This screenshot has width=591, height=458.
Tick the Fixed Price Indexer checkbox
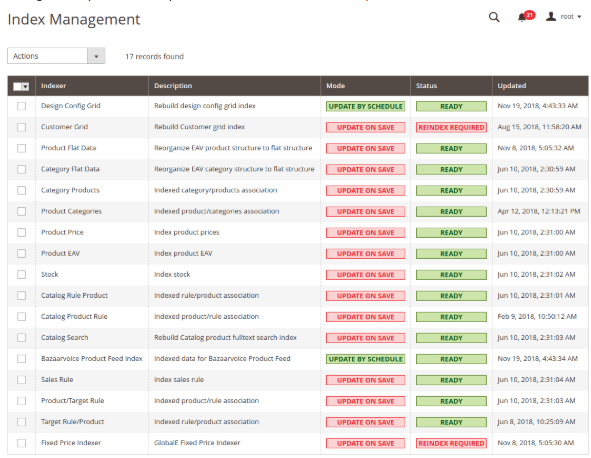click(x=21, y=443)
